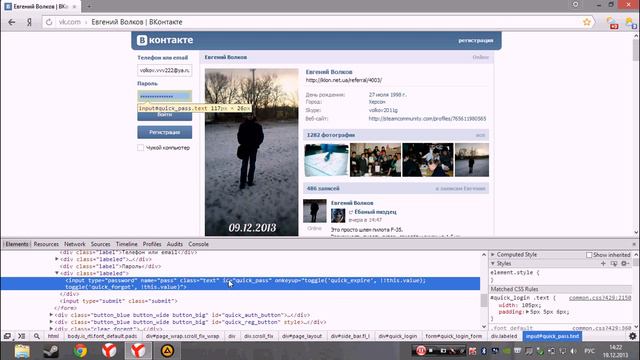Open the steamcommunity.com profile link

coord(427,119)
